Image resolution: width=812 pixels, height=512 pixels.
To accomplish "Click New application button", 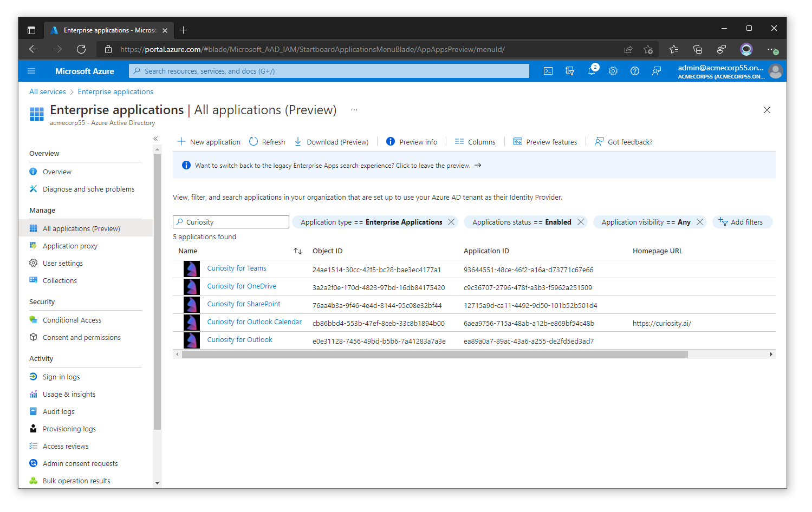I will 209,142.
